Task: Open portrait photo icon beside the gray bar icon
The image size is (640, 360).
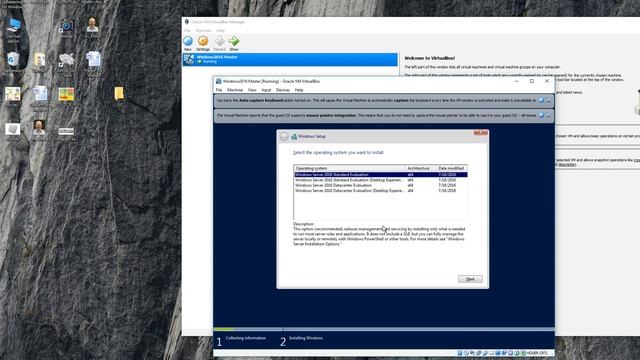Action: tap(39, 127)
